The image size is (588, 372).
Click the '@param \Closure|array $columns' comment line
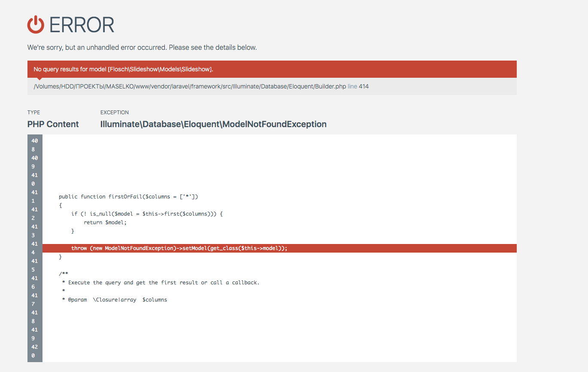[115, 300]
